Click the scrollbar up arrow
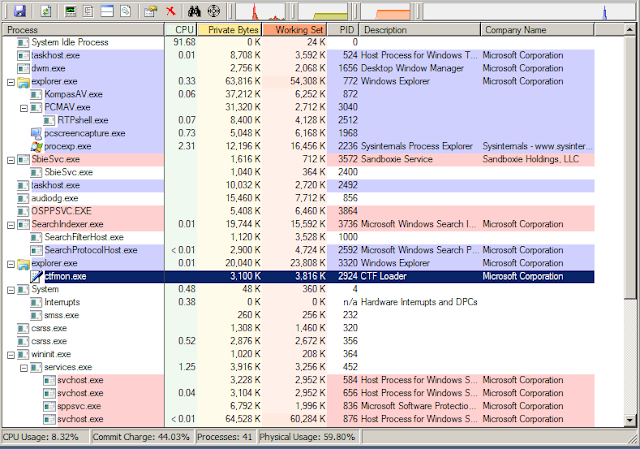This screenshot has width=640, height=449. coord(630,30)
